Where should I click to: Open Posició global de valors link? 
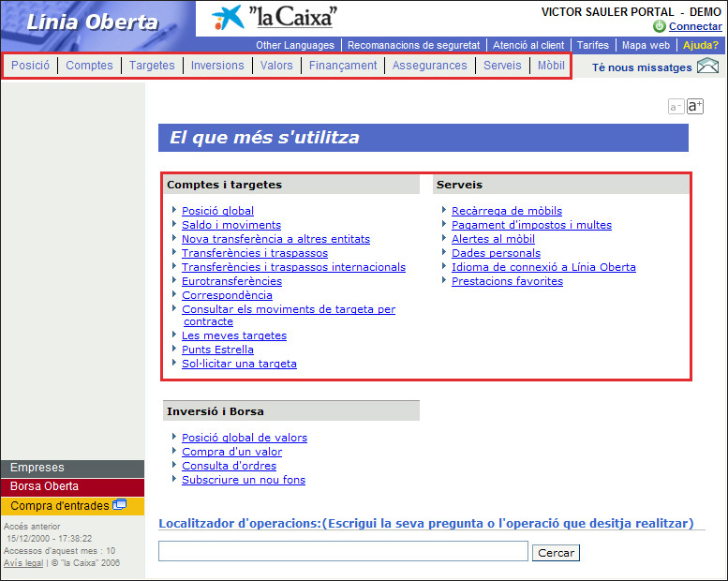(x=245, y=438)
